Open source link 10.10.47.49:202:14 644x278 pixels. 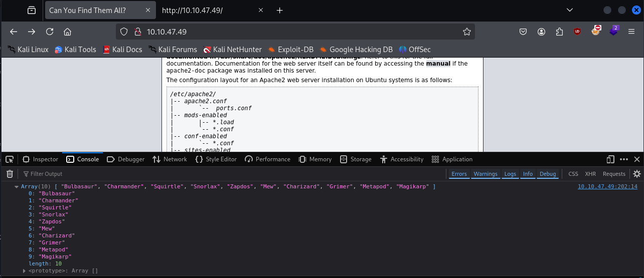(x=607, y=186)
